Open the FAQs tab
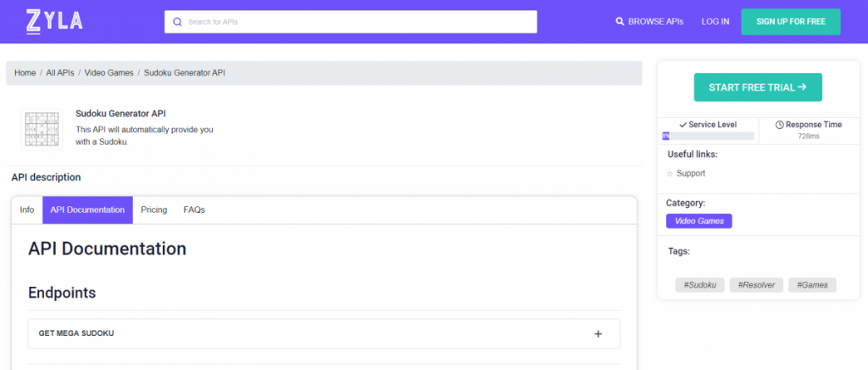 click(194, 210)
